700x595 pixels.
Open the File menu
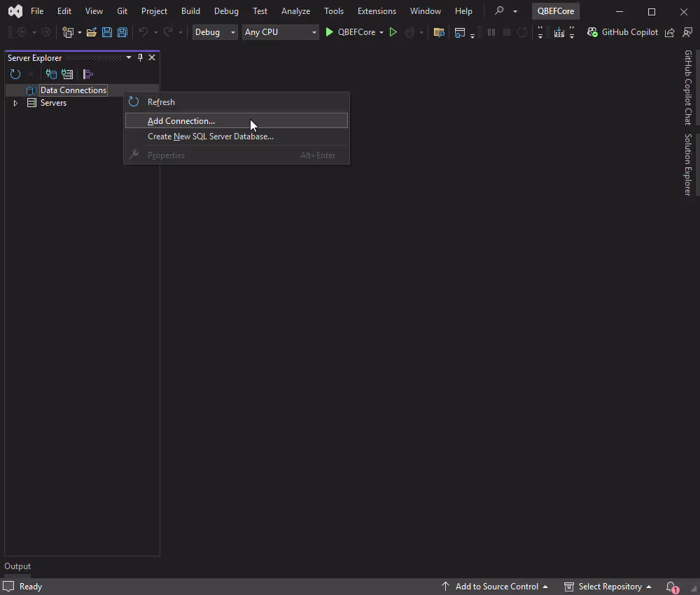click(37, 11)
